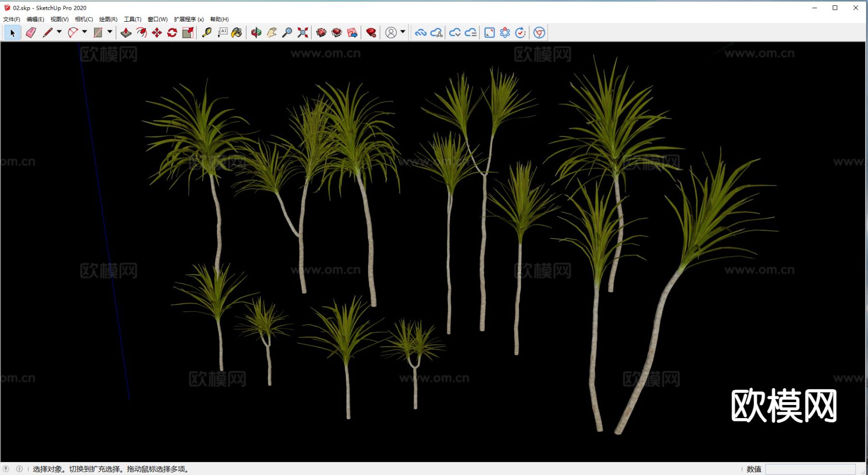Image resolution: width=868 pixels, height=475 pixels.
Task: Activate the Select arrow tool
Action: pyautogui.click(x=13, y=32)
